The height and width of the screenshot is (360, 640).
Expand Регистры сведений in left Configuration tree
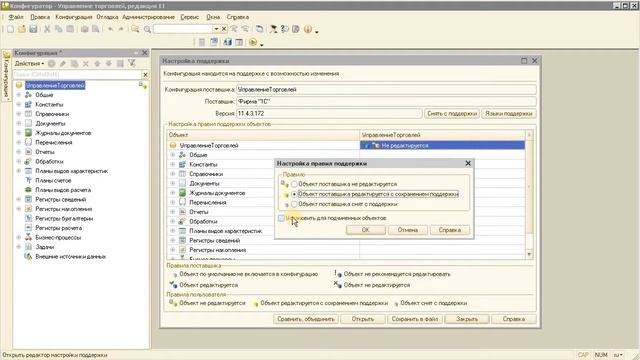19,199
